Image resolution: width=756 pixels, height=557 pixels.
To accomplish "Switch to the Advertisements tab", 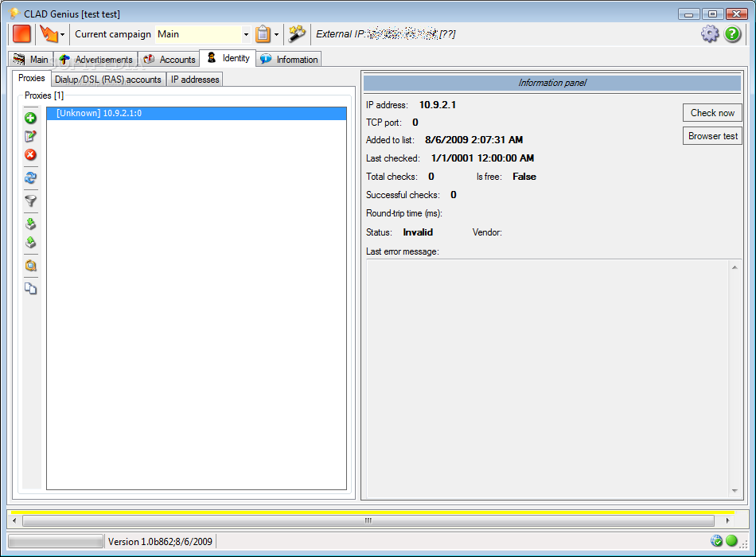I will click(96, 60).
